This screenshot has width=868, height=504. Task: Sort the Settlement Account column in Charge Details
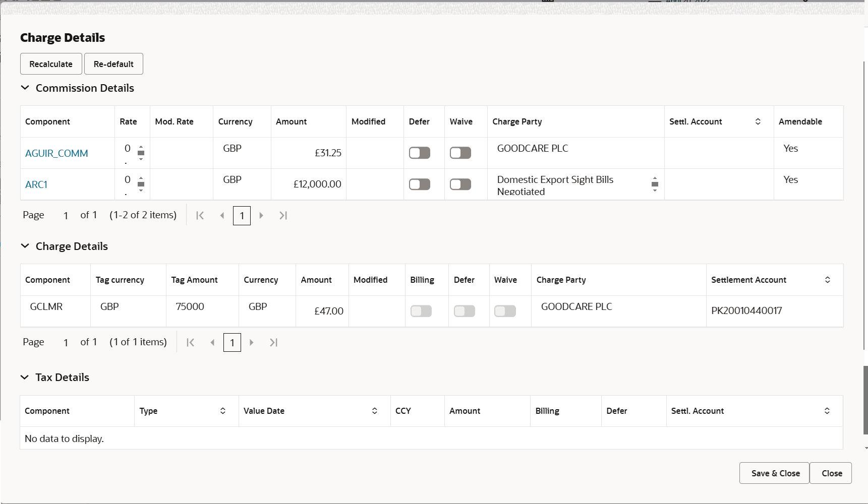827,279
